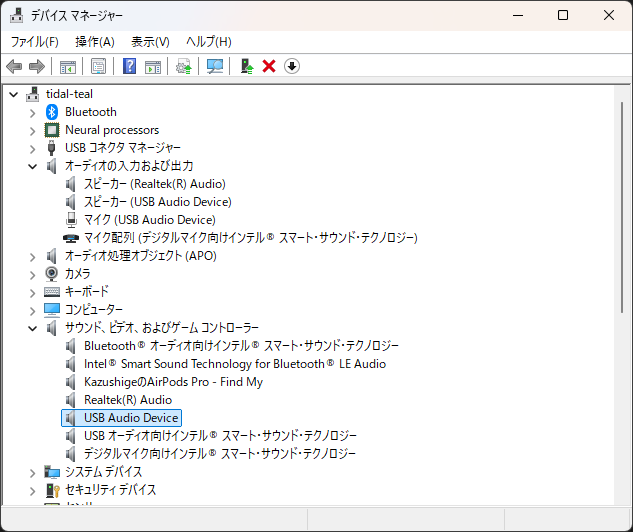Collapse the オーディオの入力および出力 category
This screenshot has width=633, height=532.
click(33, 166)
